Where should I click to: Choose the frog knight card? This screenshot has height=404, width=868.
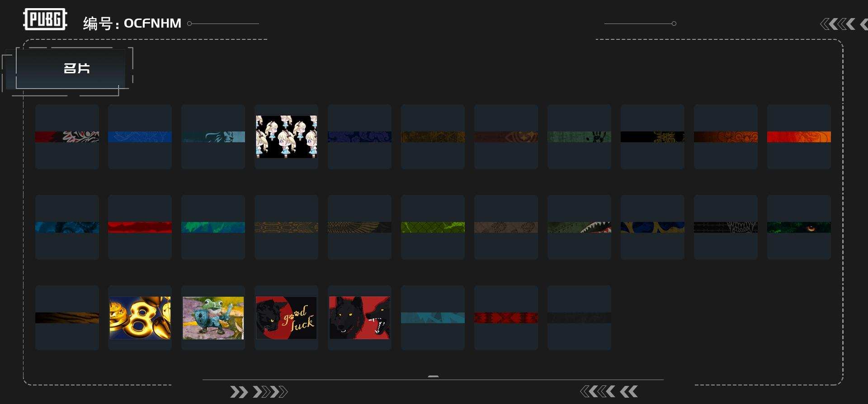point(213,318)
